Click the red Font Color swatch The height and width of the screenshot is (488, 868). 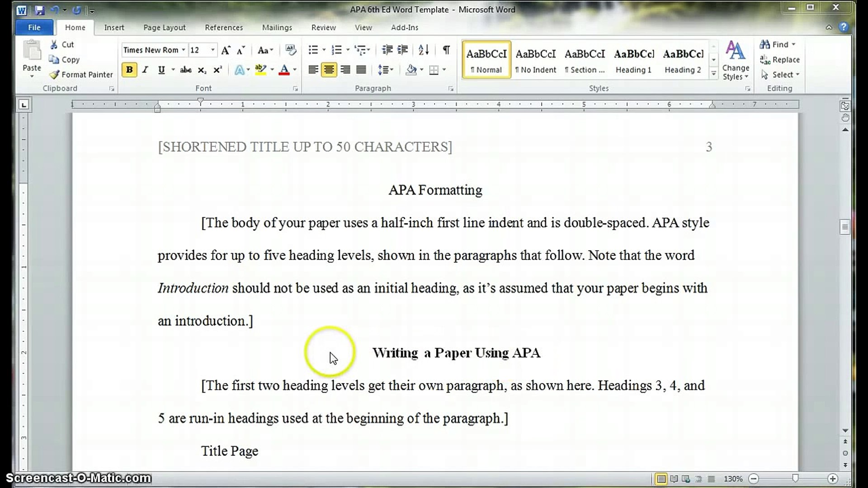[x=284, y=70]
